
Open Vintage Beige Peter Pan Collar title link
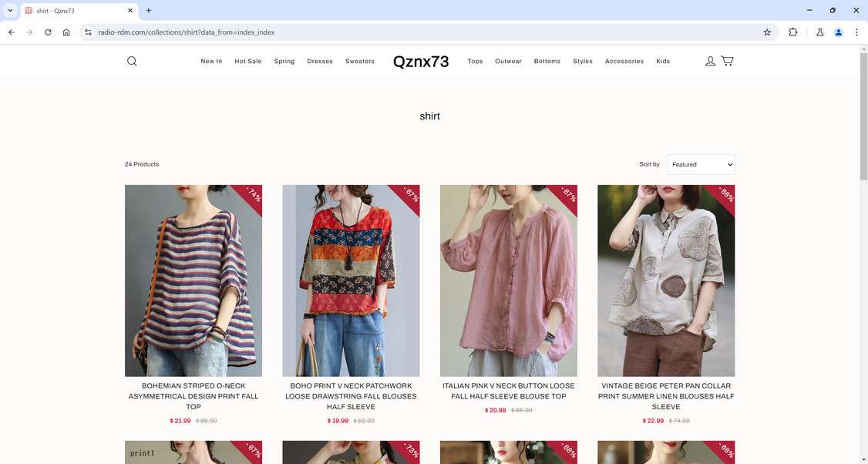[666, 396]
